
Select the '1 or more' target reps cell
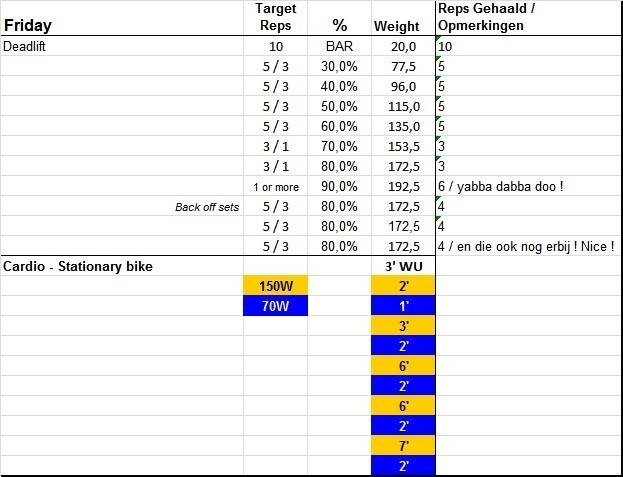(275, 187)
